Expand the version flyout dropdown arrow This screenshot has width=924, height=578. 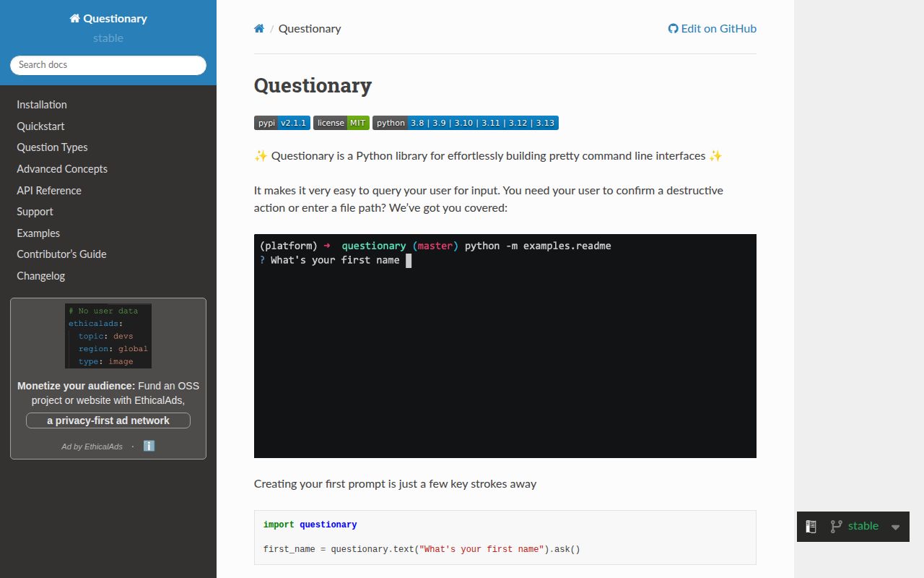point(896,527)
